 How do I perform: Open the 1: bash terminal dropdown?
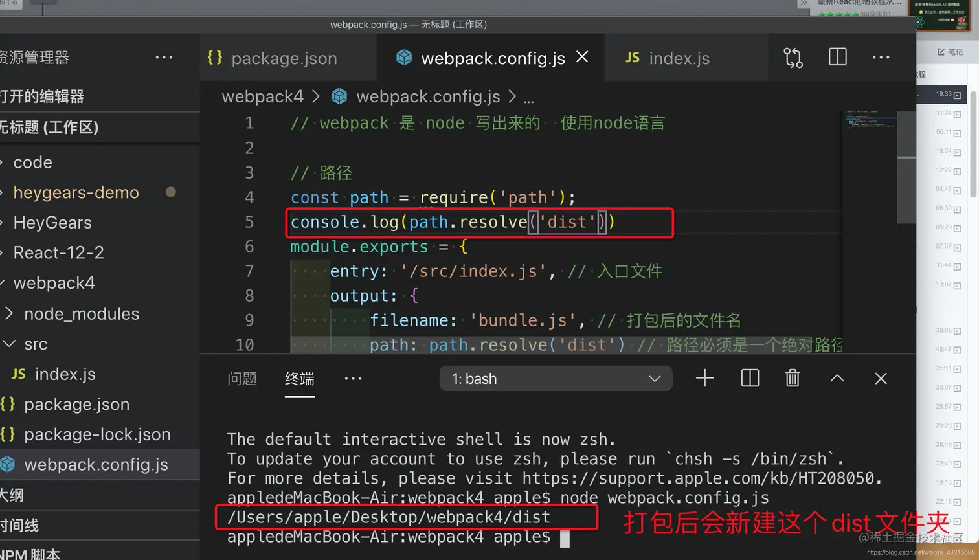tap(555, 378)
